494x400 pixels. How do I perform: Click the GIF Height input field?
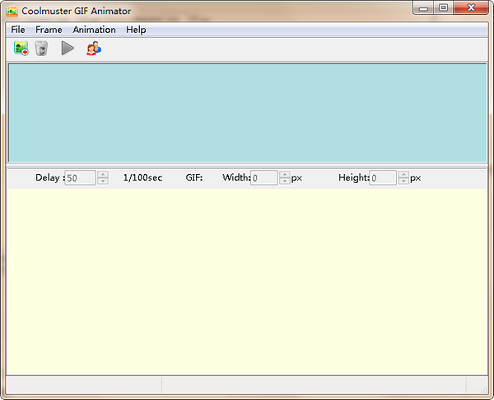click(x=383, y=178)
